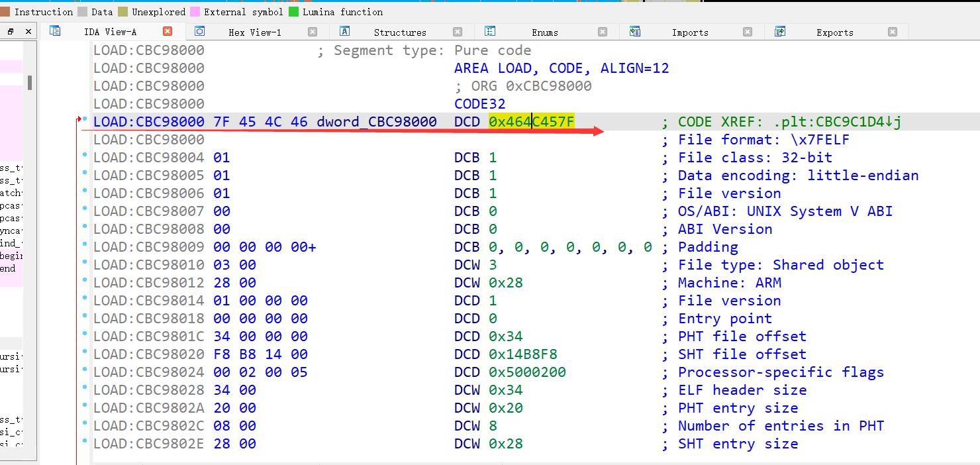The width and height of the screenshot is (980, 465).
Task: Click the Lumina function green legend swatch
Action: click(293, 12)
